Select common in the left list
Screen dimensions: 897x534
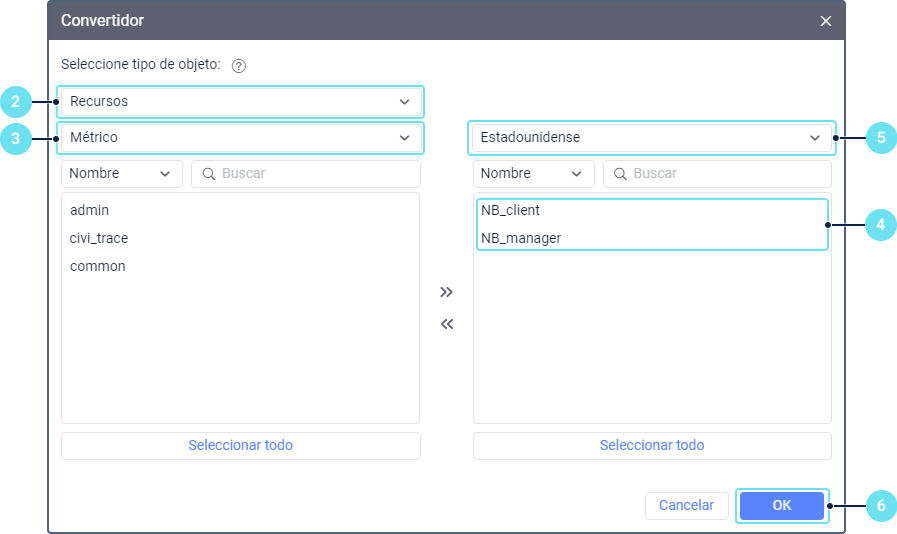pos(98,267)
